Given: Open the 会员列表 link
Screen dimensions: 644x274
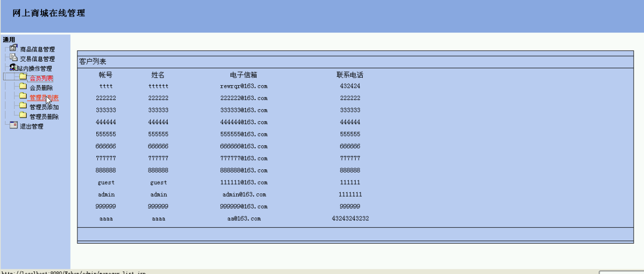Looking at the screenshot, I should [x=41, y=79].
